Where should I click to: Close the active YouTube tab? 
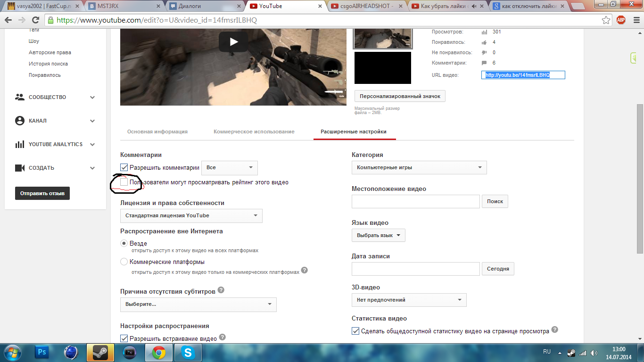pyautogui.click(x=320, y=6)
